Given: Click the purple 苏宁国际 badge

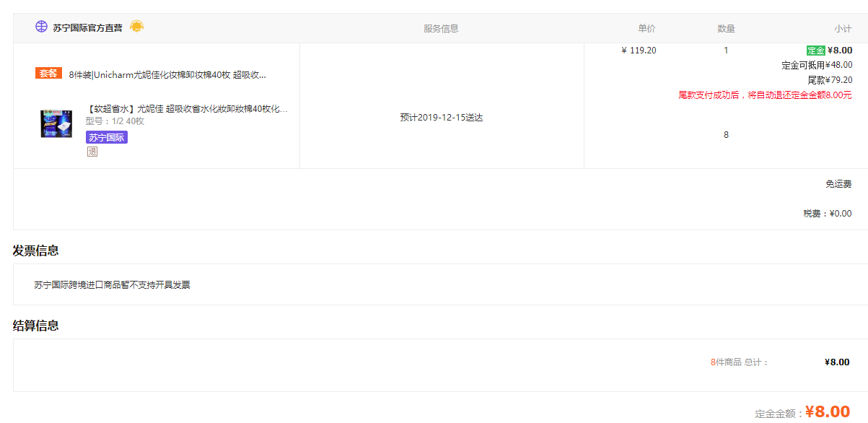Looking at the screenshot, I should pyautogui.click(x=107, y=137).
